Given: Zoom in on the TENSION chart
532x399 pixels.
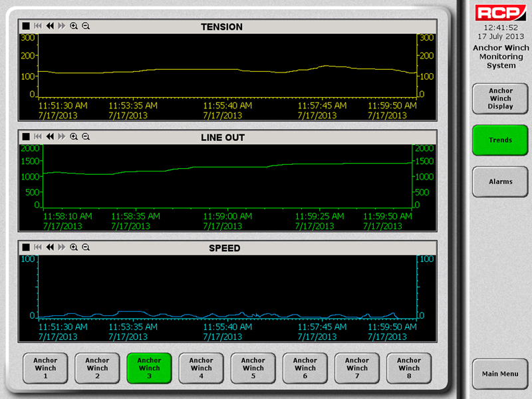Looking at the screenshot, I should point(74,26).
